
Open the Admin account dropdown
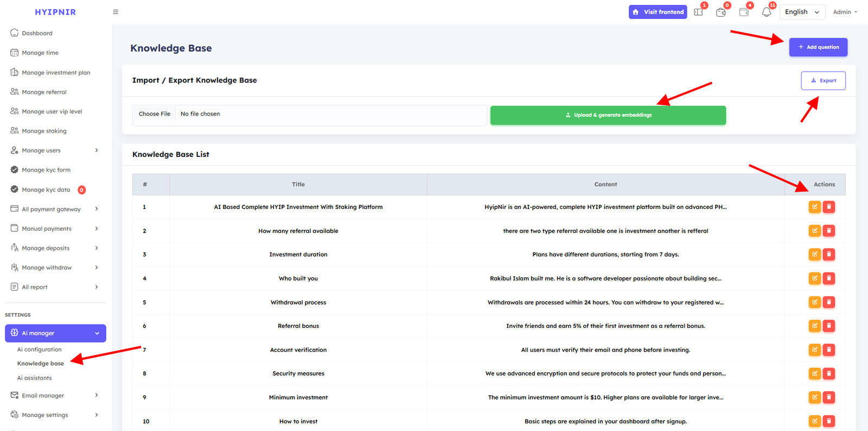tap(845, 12)
